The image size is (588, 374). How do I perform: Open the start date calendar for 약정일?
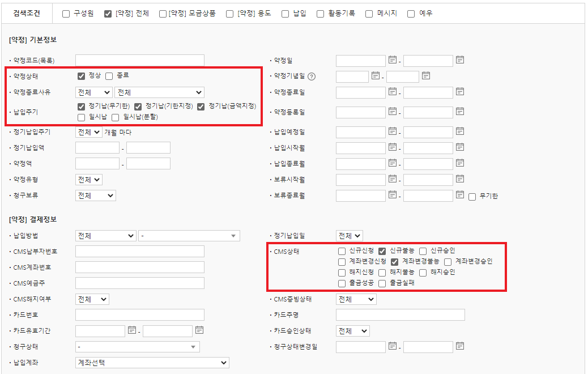tap(393, 59)
